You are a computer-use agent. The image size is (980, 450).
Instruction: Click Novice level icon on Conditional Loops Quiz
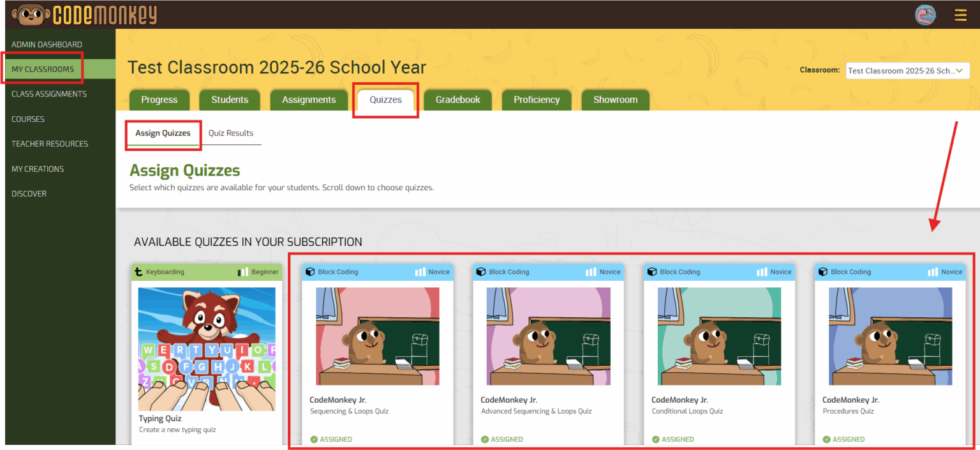pyautogui.click(x=762, y=272)
